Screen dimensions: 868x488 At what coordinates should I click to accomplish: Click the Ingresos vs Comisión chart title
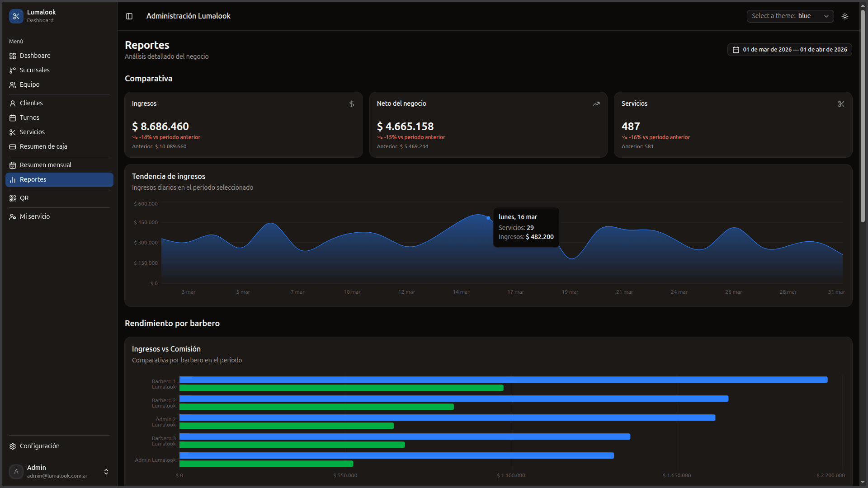coord(166,349)
